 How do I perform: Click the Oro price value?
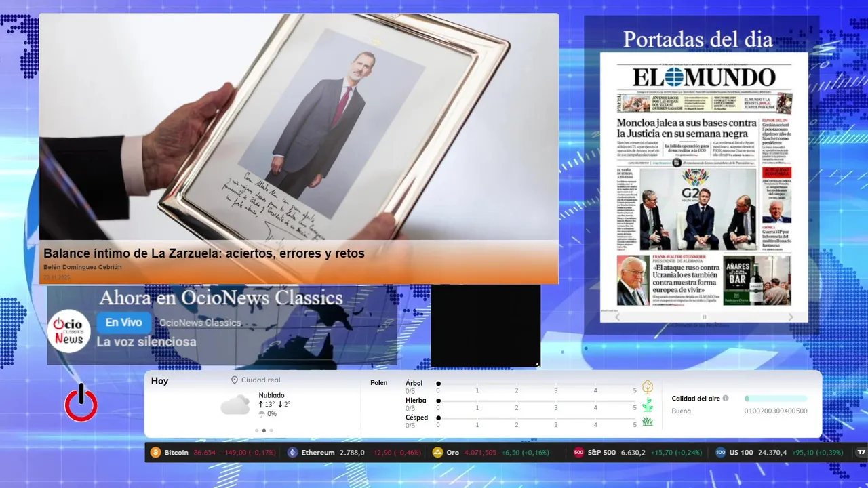click(x=480, y=453)
